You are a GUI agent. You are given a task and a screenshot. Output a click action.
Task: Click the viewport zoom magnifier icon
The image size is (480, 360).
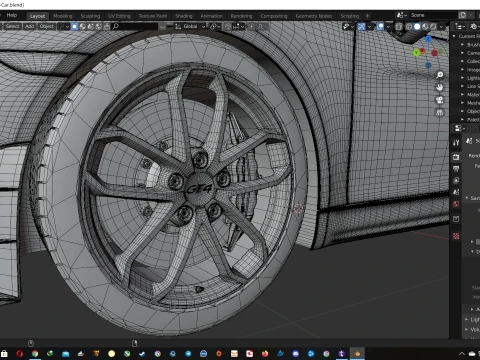(x=440, y=75)
